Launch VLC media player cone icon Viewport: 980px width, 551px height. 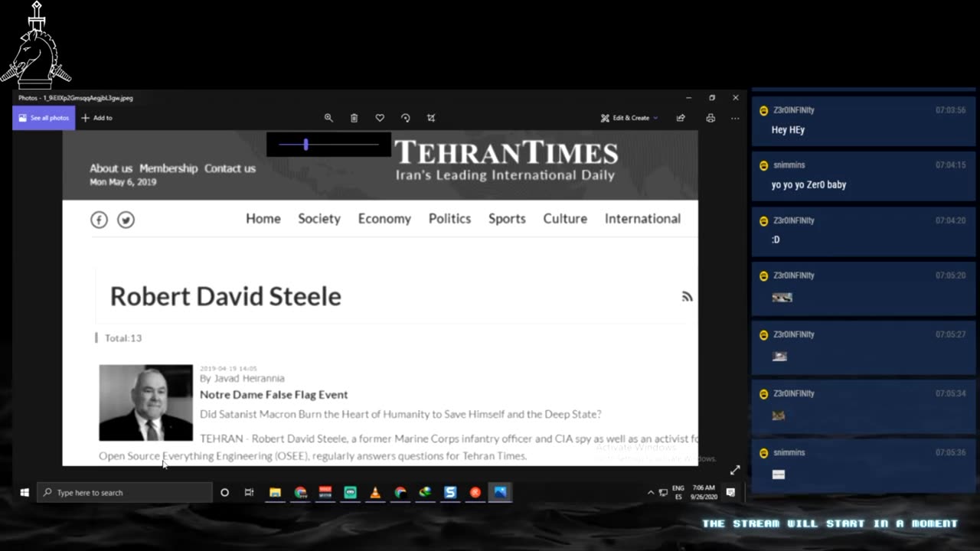point(375,493)
